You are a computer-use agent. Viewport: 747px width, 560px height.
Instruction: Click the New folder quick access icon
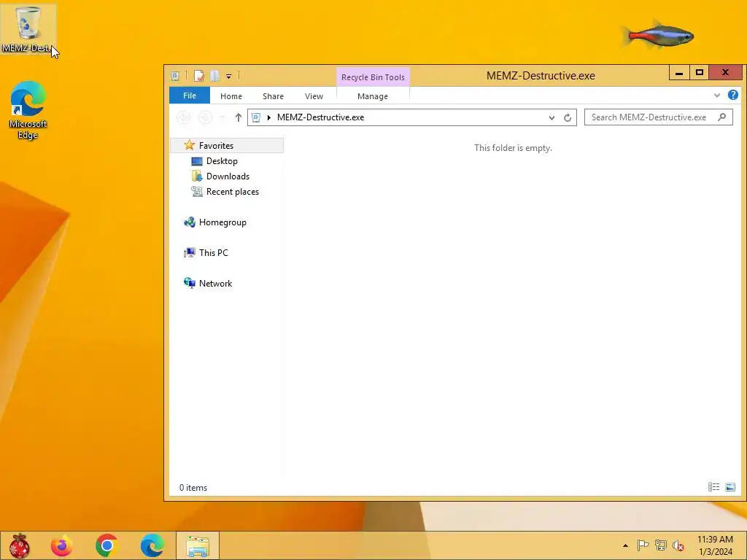point(215,76)
